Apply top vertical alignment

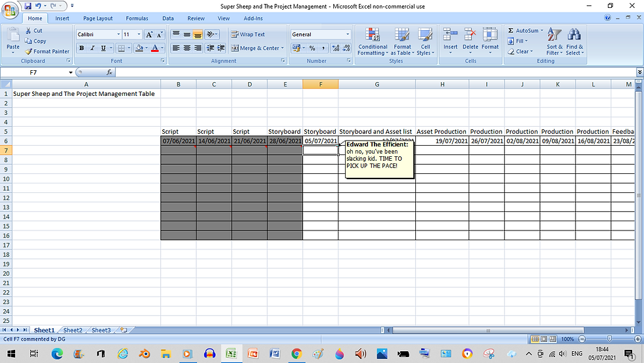coord(176,34)
